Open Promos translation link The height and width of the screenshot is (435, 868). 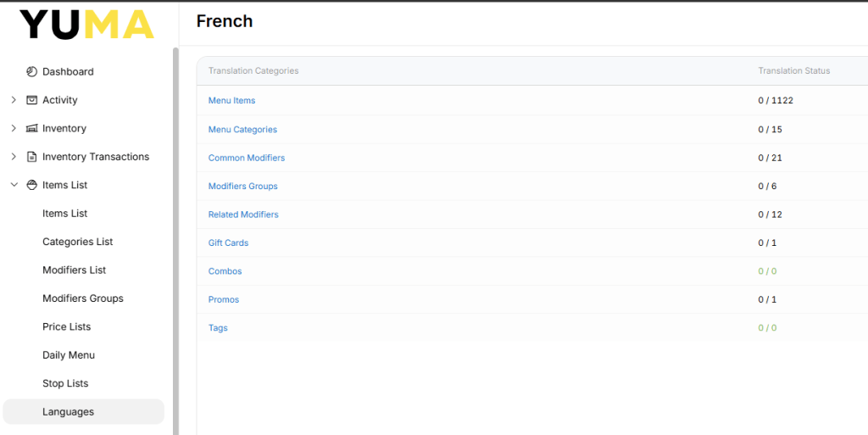point(224,299)
